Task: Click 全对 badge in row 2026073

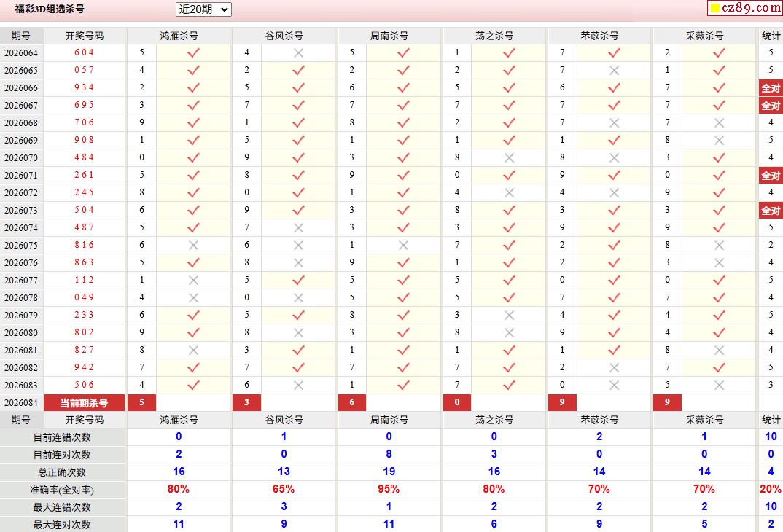Action: (771, 211)
